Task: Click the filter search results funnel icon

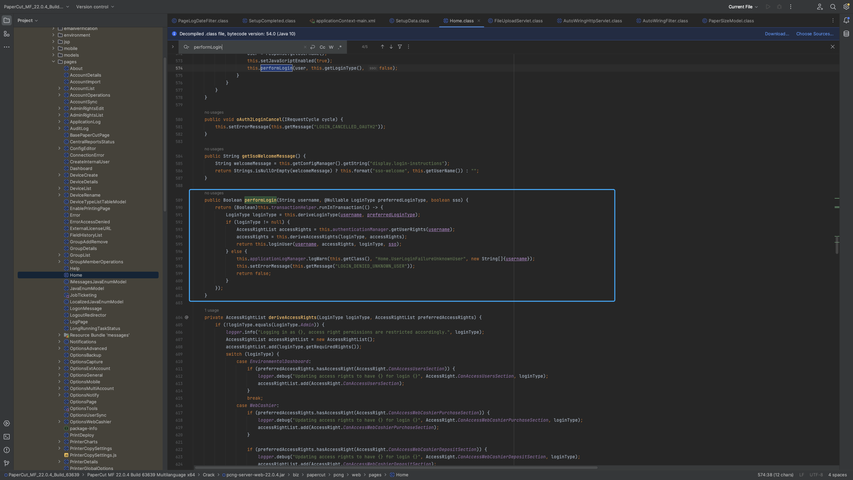Action: 399,47
